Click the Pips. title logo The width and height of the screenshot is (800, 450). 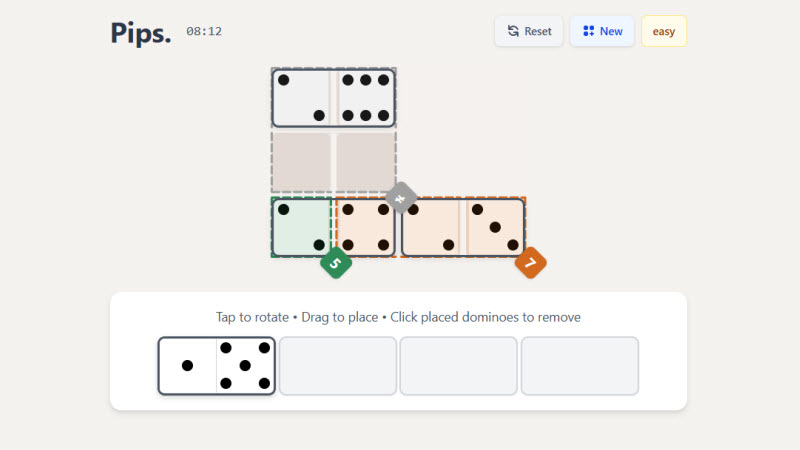(141, 33)
